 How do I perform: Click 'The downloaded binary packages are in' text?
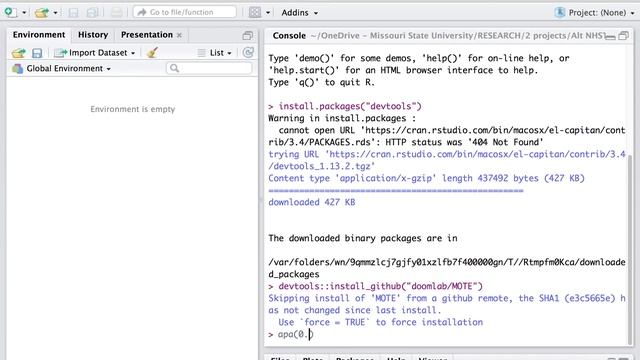pos(363,238)
